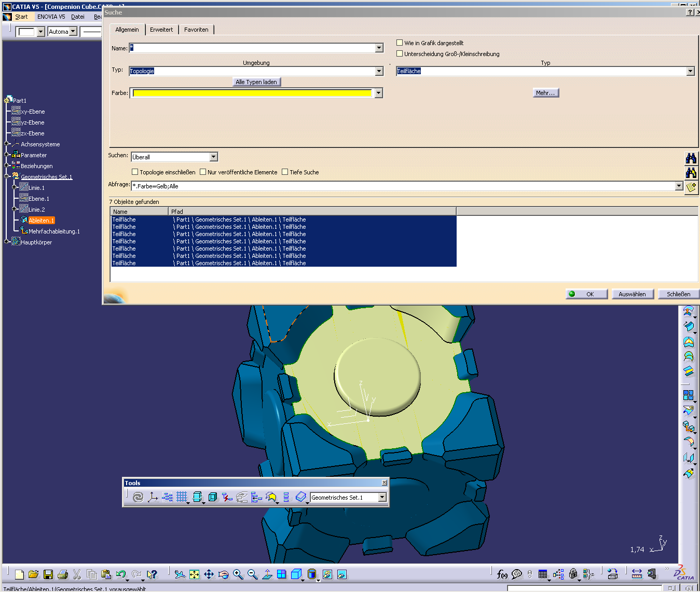Switch to the Erweitert tab
This screenshot has width=700, height=592.
[161, 30]
